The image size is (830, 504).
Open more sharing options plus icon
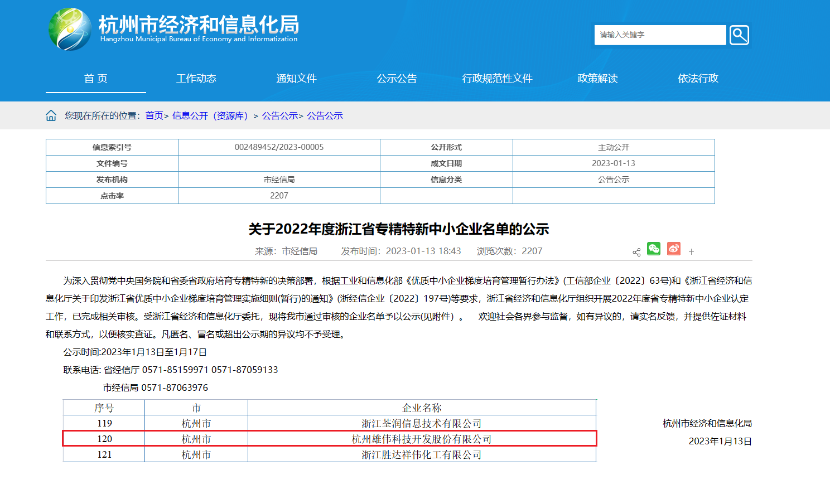coord(691,252)
